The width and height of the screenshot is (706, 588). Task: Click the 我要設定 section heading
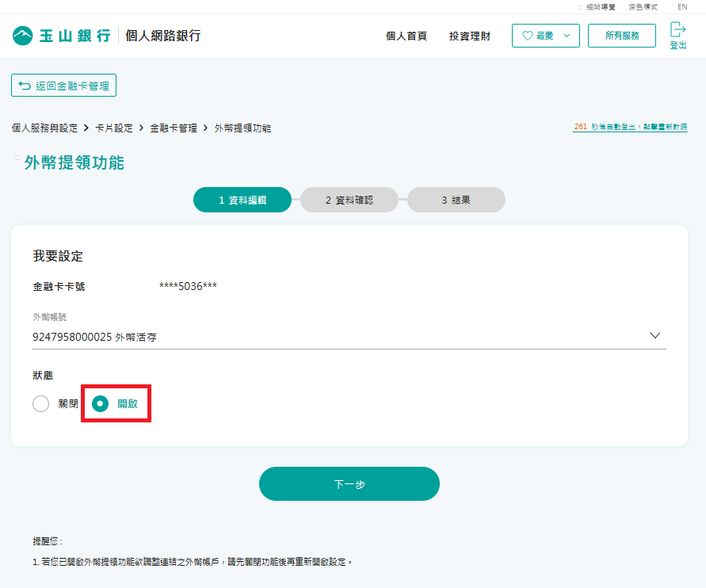pyautogui.click(x=58, y=256)
